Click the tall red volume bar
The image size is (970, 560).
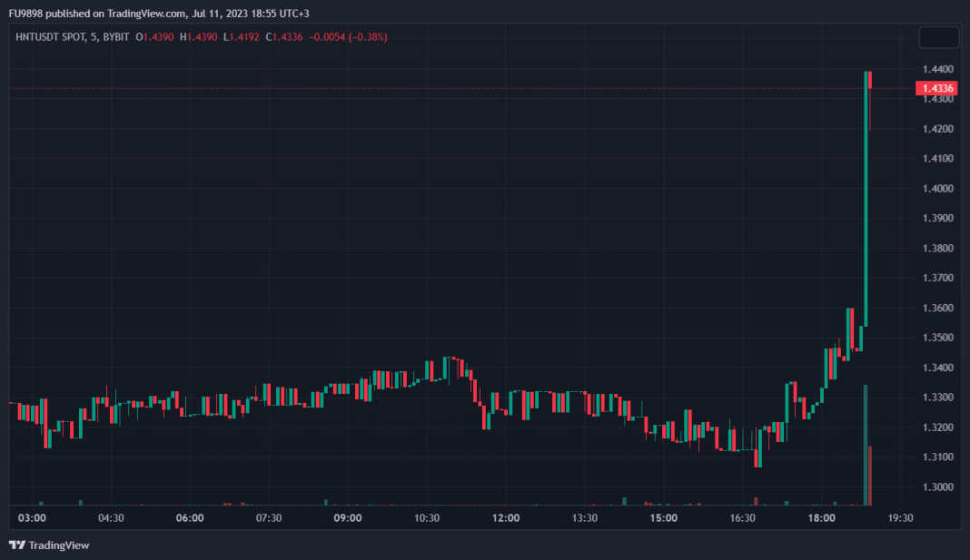870,475
